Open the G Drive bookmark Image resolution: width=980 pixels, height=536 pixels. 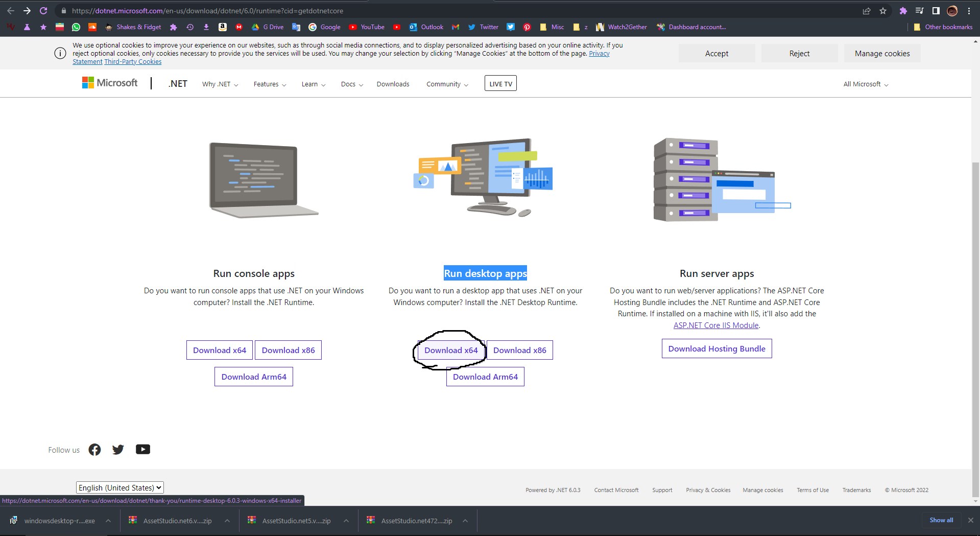pyautogui.click(x=268, y=27)
